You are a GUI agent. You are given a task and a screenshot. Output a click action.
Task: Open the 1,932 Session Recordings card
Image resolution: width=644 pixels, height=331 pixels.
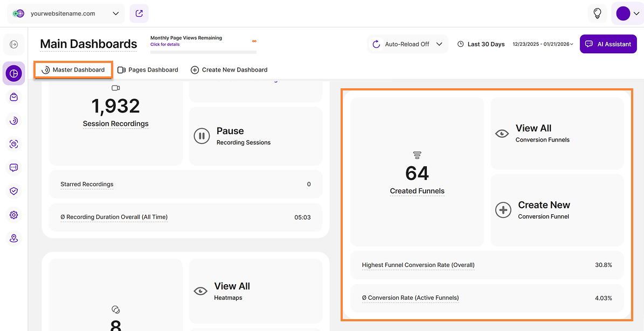coord(115,111)
